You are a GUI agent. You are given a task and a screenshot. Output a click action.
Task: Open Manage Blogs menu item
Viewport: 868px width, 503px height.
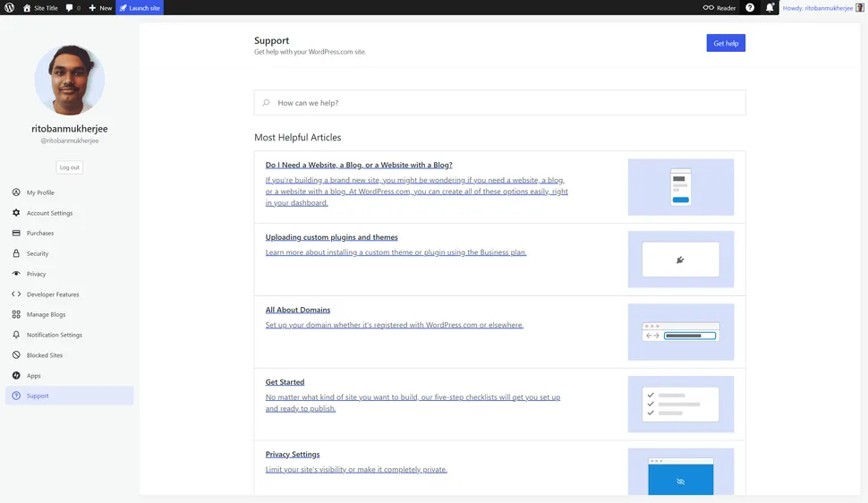pos(46,315)
